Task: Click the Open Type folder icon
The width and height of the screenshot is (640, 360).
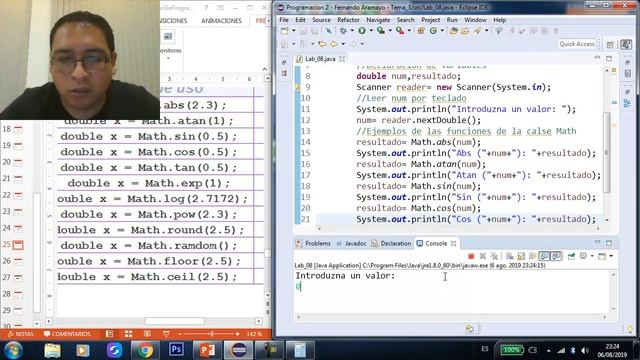Action: click(x=453, y=31)
